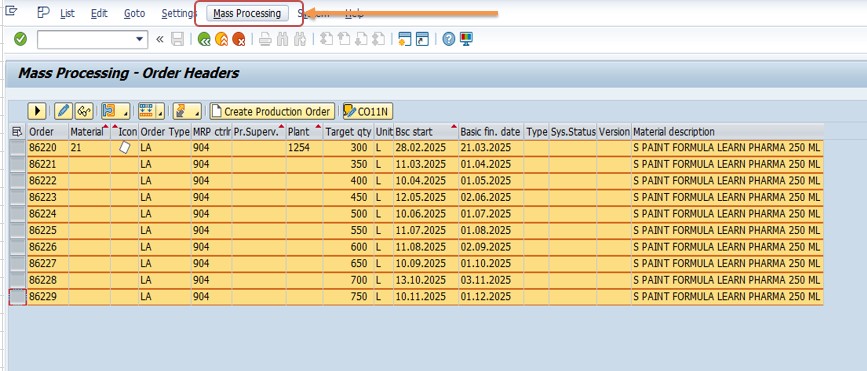The height and width of the screenshot is (371, 867).
Task: Click the Material description column header
Action: 727,132
